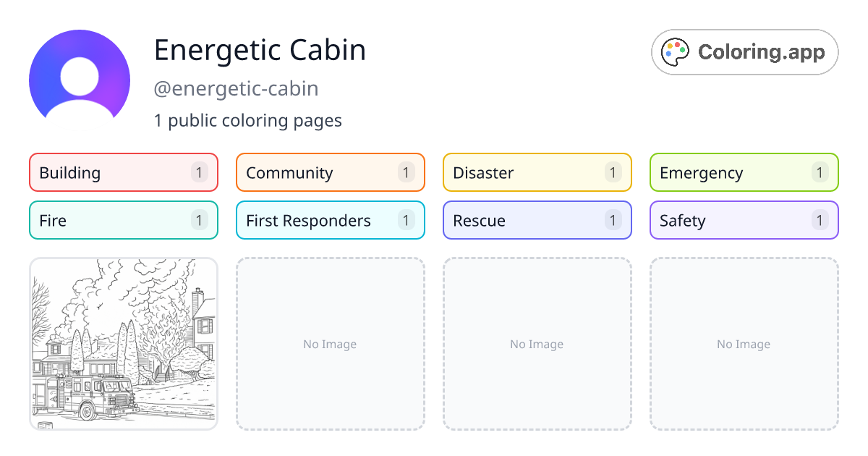Select the Community tag
Screen dimensions: 868x456
(x=331, y=172)
